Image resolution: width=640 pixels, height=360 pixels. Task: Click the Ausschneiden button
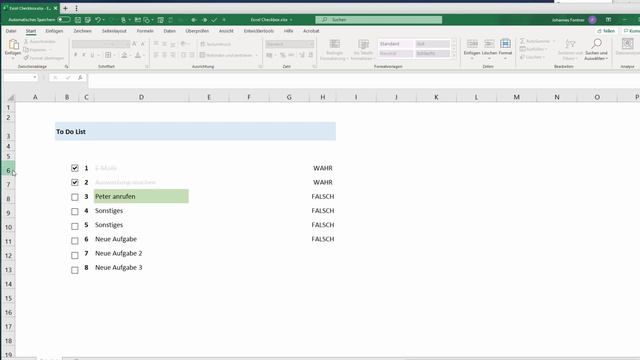[40, 42]
